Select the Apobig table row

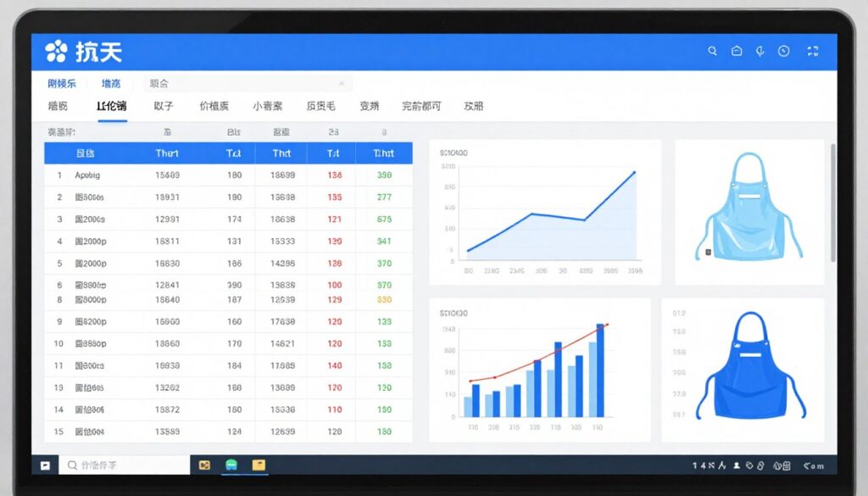228,175
